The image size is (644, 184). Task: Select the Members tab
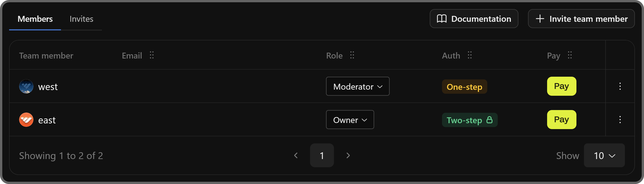click(x=35, y=19)
